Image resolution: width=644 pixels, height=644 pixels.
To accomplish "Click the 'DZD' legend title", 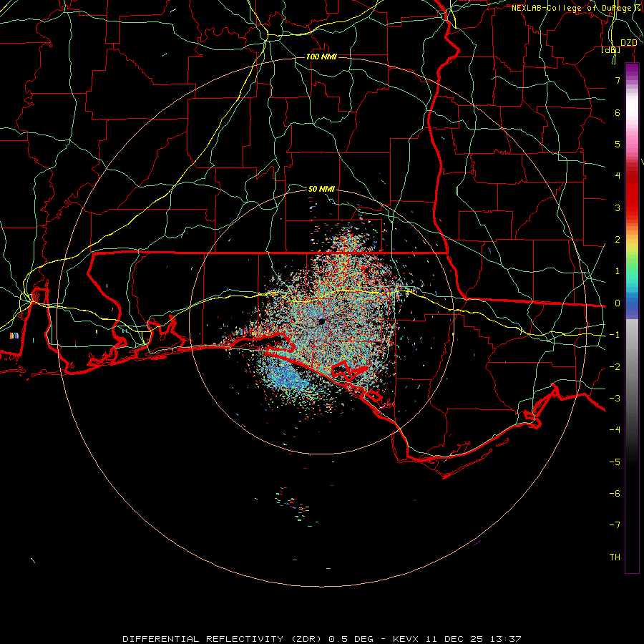I will point(628,42).
